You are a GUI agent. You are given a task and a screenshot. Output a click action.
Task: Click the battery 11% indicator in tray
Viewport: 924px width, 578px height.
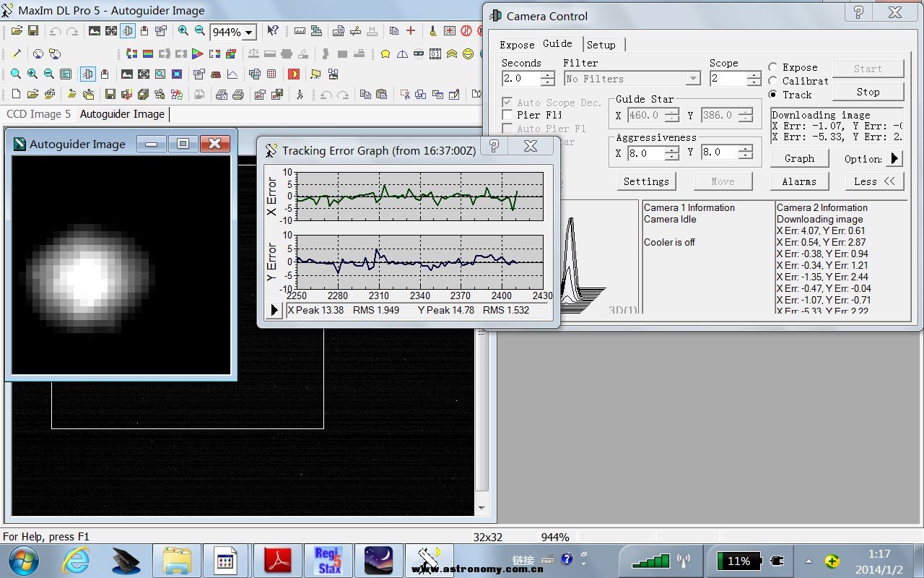click(x=738, y=561)
